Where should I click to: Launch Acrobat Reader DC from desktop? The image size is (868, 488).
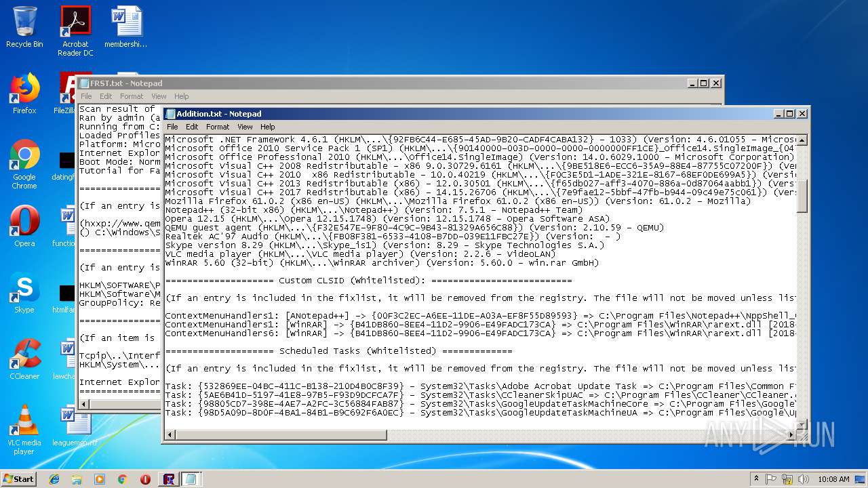[x=75, y=30]
